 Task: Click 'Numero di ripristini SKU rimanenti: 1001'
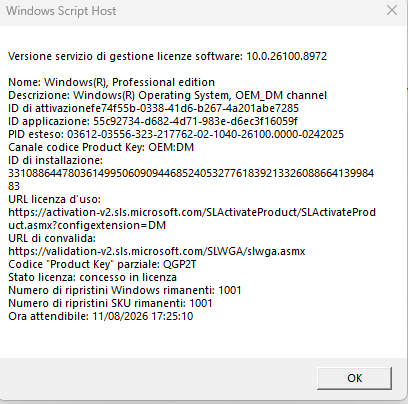[110, 303]
